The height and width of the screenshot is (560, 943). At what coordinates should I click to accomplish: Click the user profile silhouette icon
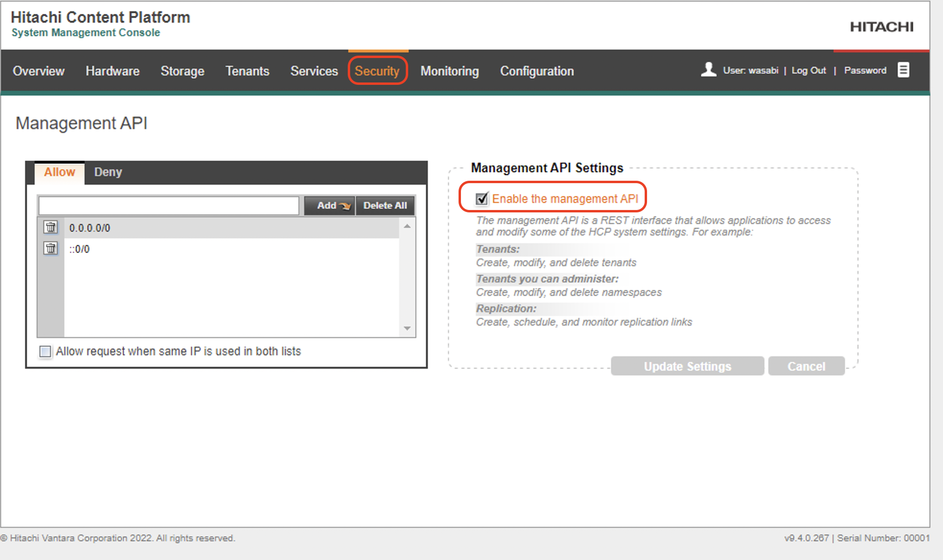click(708, 70)
